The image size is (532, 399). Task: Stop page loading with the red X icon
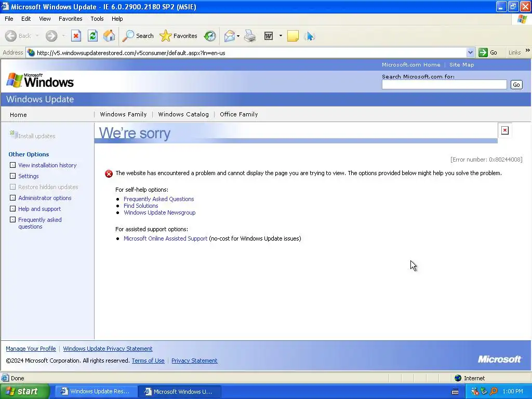pyautogui.click(x=76, y=36)
